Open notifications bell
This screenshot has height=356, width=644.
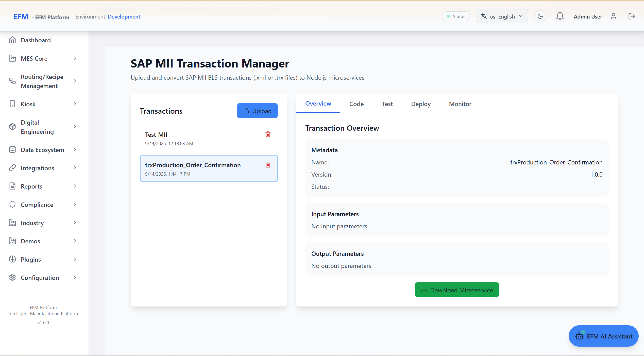(560, 16)
